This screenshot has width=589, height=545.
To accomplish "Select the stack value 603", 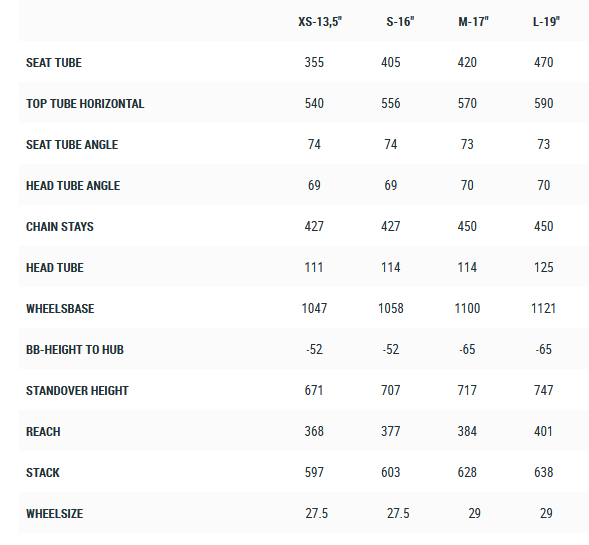I will [391, 472].
